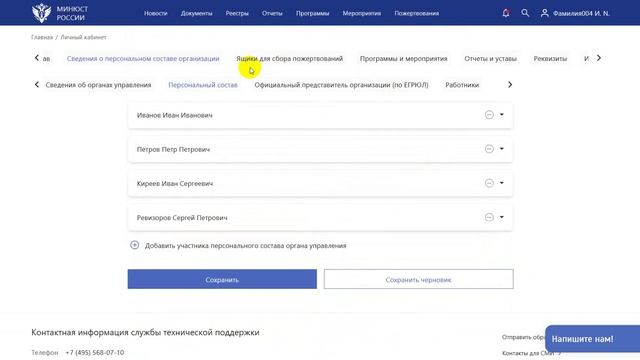Switch to Реквизиты tab
640x360 pixels.
[550, 59]
